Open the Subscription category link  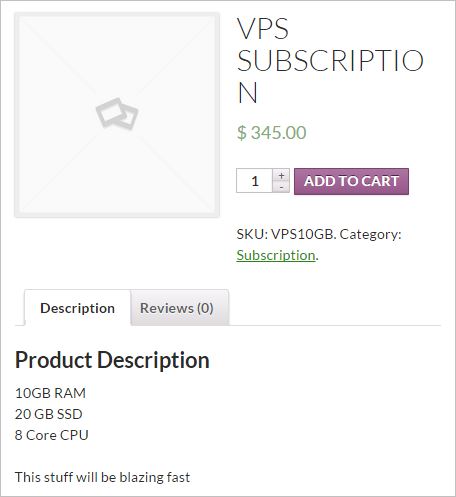pyautogui.click(x=276, y=255)
